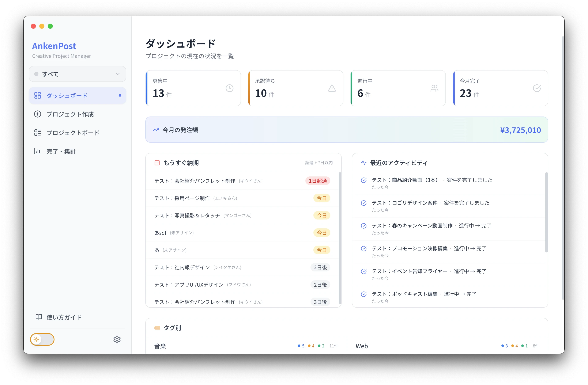Open あsdf deadline row

(x=242, y=233)
